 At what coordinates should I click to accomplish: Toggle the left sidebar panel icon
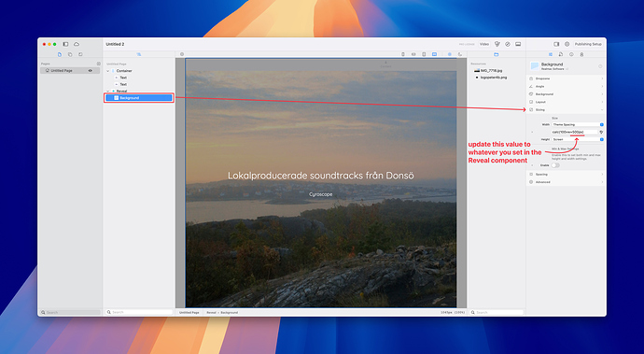pos(65,44)
